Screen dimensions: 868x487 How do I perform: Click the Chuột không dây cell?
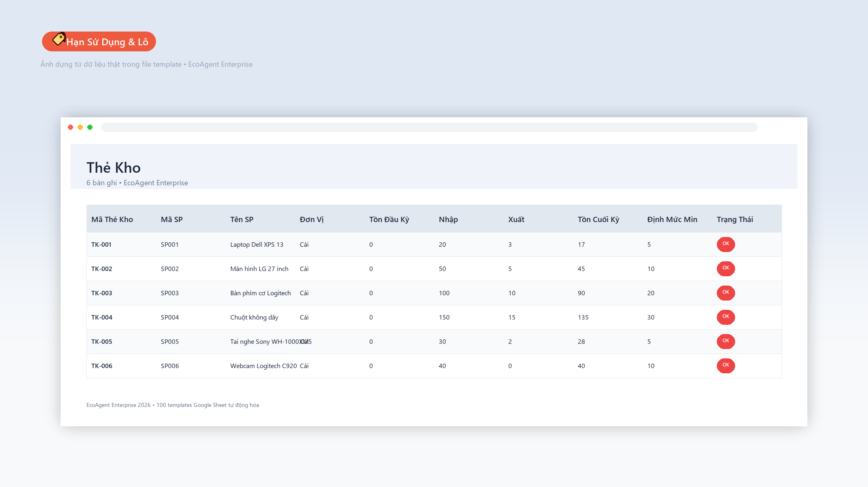(x=254, y=317)
